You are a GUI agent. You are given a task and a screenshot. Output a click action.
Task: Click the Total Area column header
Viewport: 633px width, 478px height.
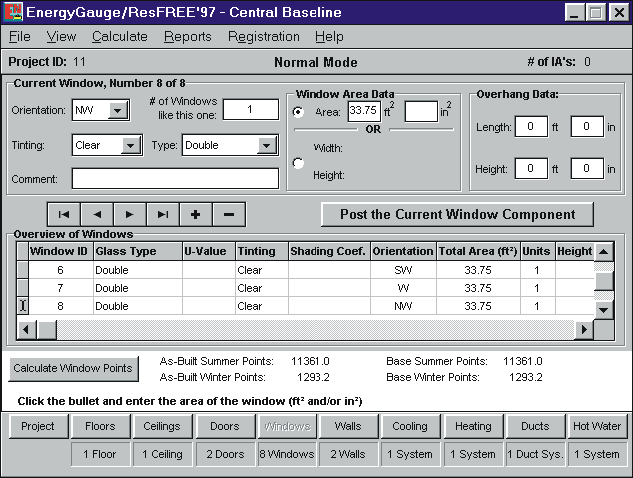(x=478, y=252)
